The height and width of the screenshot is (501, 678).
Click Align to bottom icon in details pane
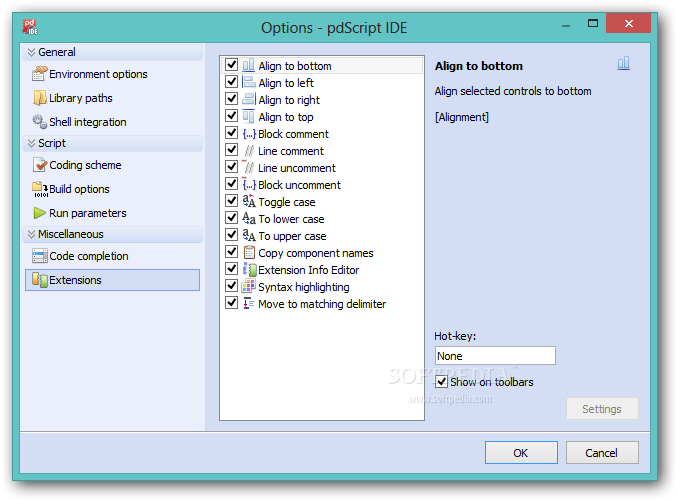coord(623,64)
